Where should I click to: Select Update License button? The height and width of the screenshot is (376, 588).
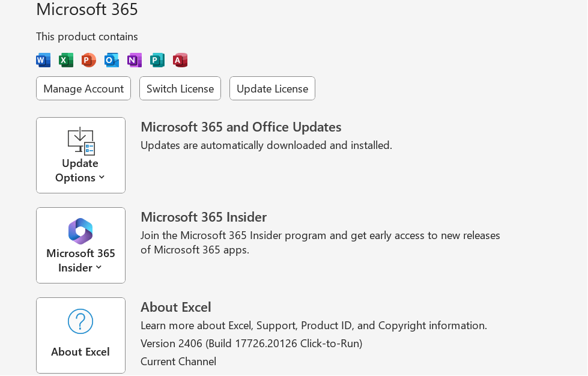click(x=272, y=88)
